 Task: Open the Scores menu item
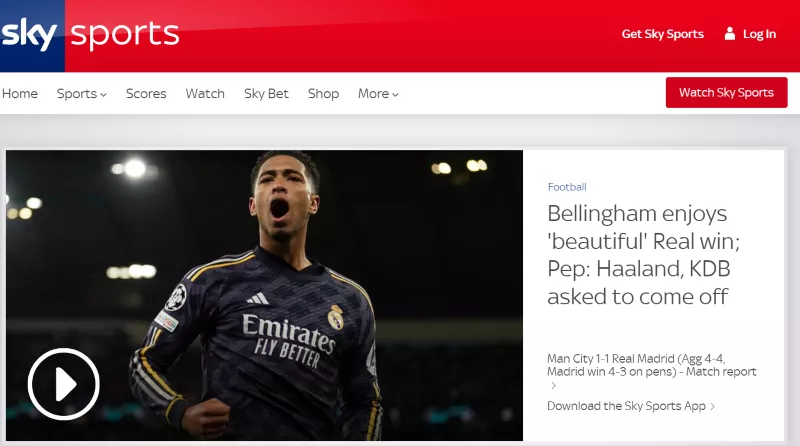coord(146,94)
